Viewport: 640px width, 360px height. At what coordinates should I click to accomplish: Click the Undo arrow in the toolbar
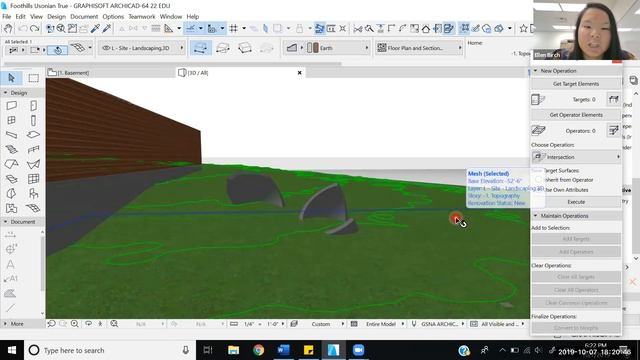22,28
